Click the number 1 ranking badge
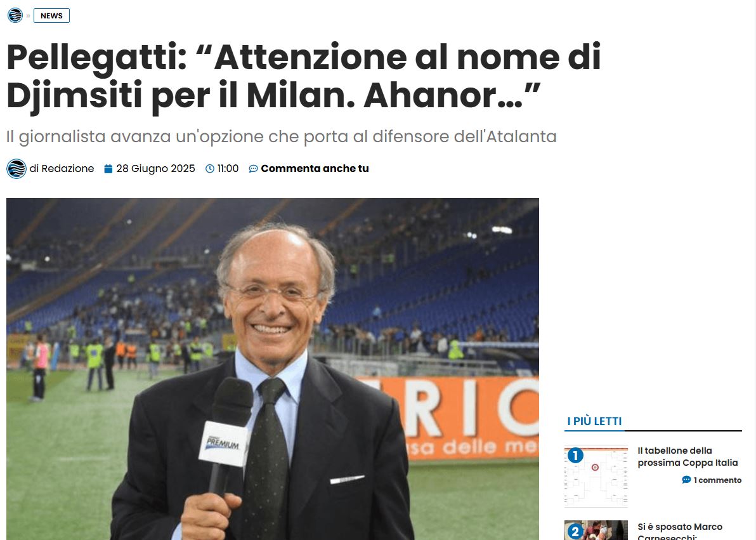 pyautogui.click(x=575, y=456)
